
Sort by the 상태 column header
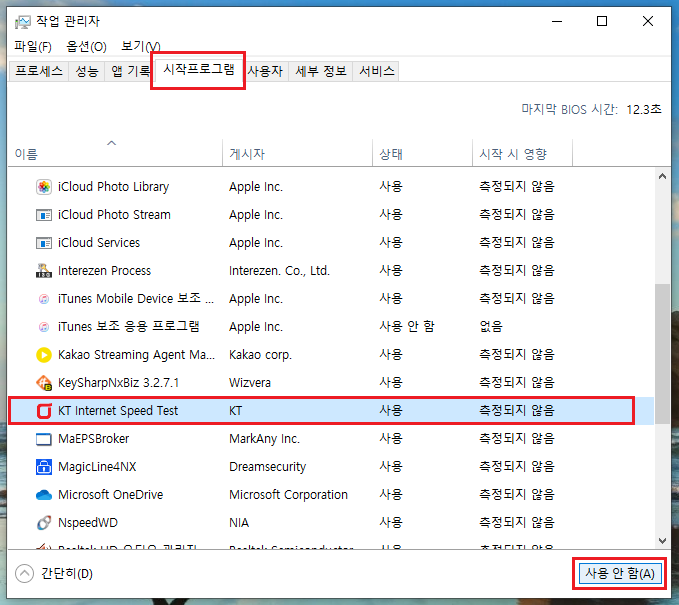[422, 153]
